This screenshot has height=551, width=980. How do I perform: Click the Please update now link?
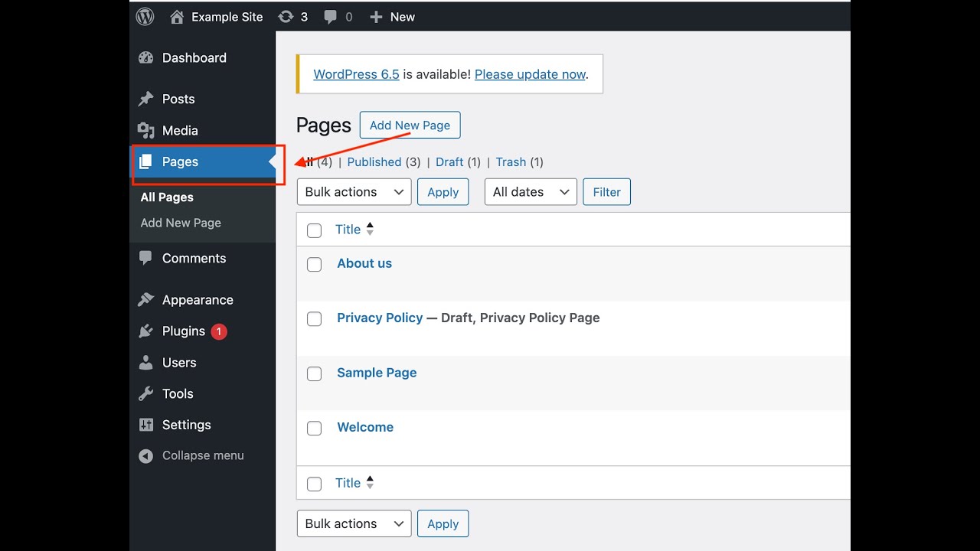tap(530, 74)
